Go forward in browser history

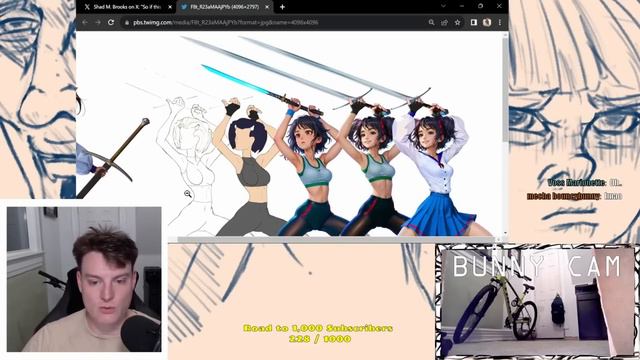pos(98,22)
